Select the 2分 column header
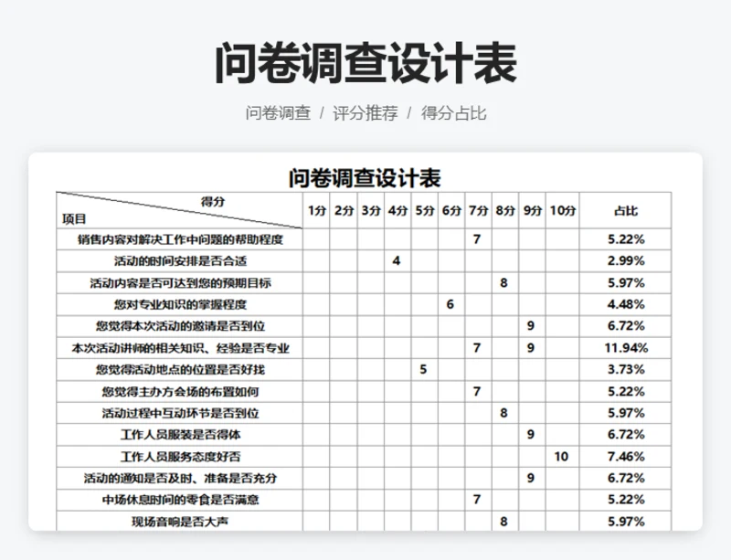Viewport: 731px width, 560px height. [344, 211]
